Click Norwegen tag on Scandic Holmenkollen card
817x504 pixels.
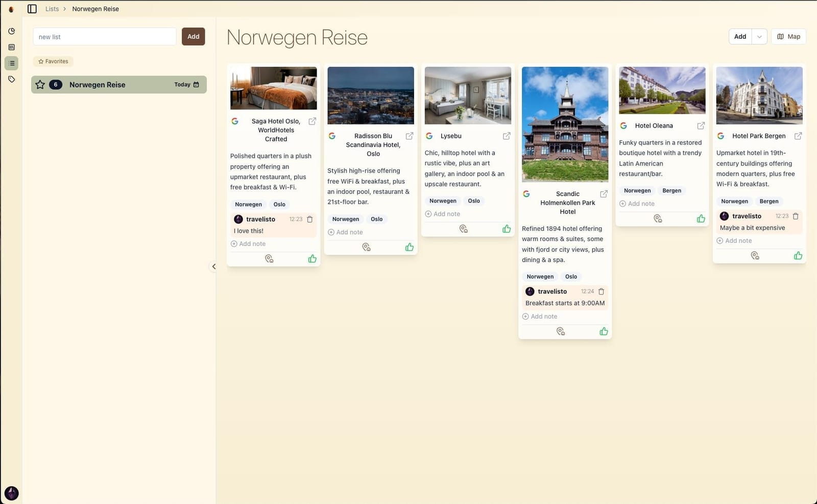[540, 277]
